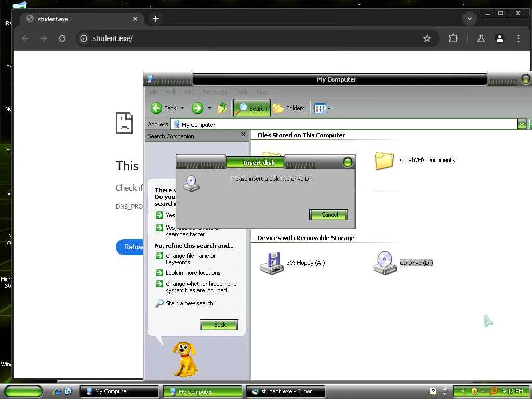Close the student.exe tab

pos(135,19)
